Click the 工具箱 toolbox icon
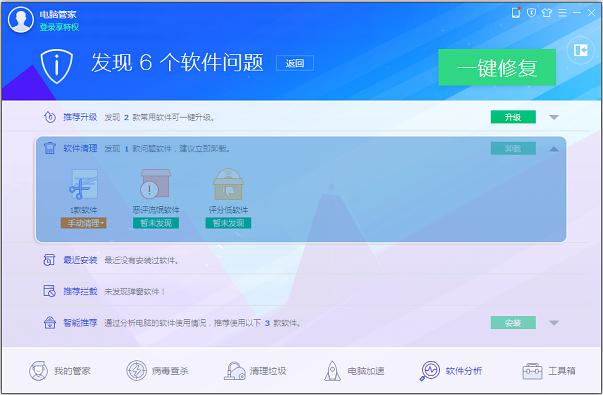This screenshot has height=395, width=603. 532,371
